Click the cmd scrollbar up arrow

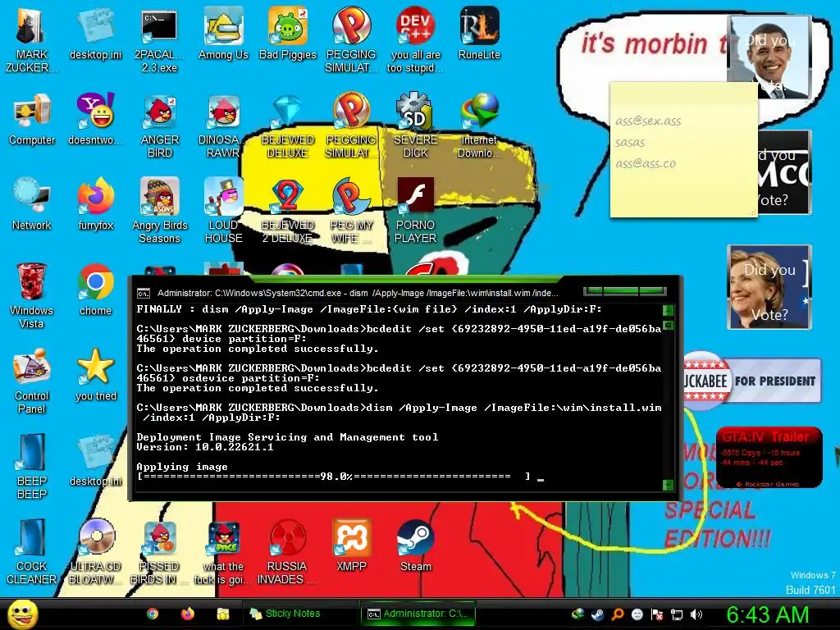668,310
